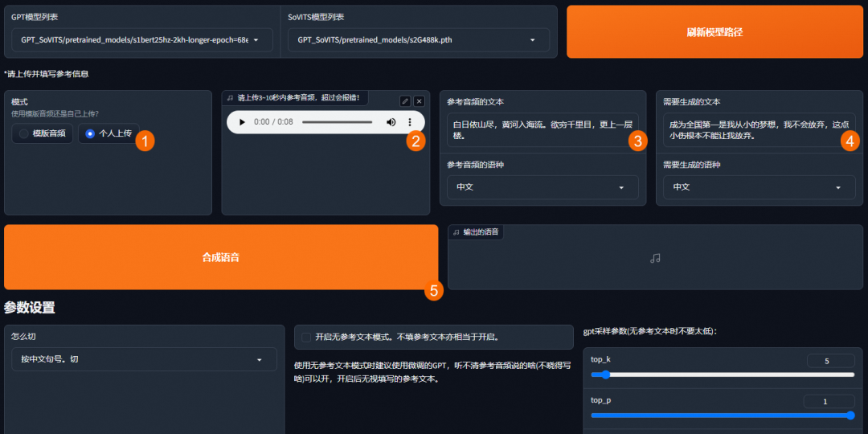Click the top_p number field

pyautogui.click(x=829, y=401)
